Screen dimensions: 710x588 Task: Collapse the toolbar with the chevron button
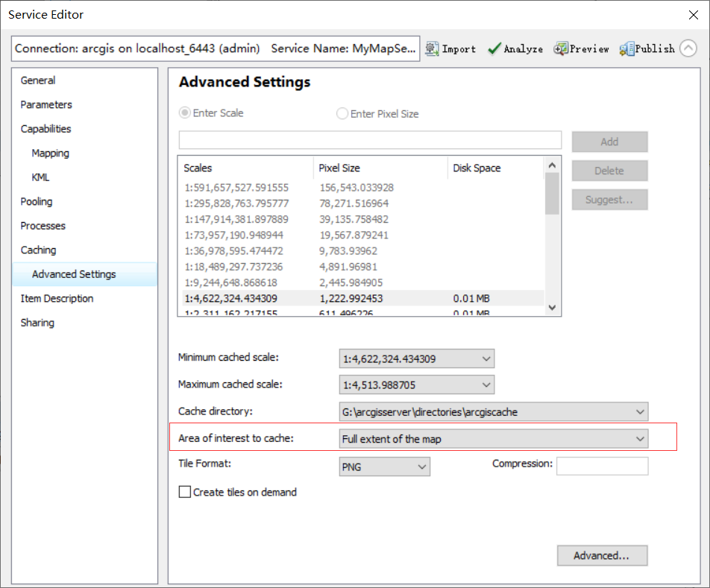pos(688,48)
